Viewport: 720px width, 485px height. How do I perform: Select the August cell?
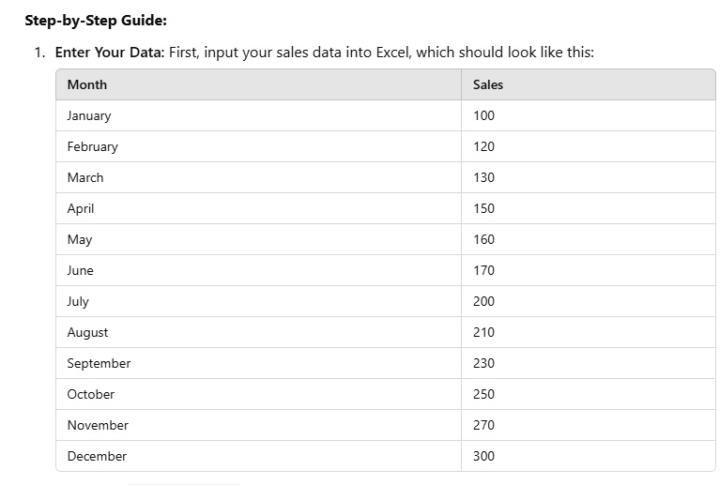pyautogui.click(x=87, y=333)
